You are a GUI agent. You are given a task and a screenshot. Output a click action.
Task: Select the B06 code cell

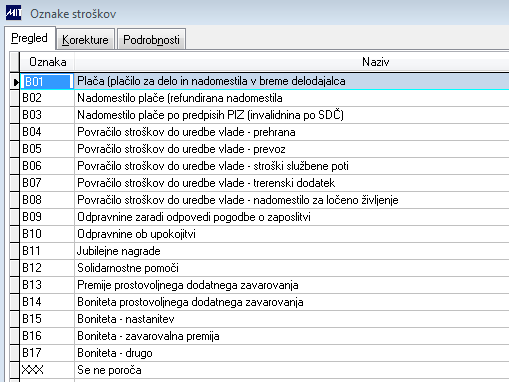click(x=47, y=166)
